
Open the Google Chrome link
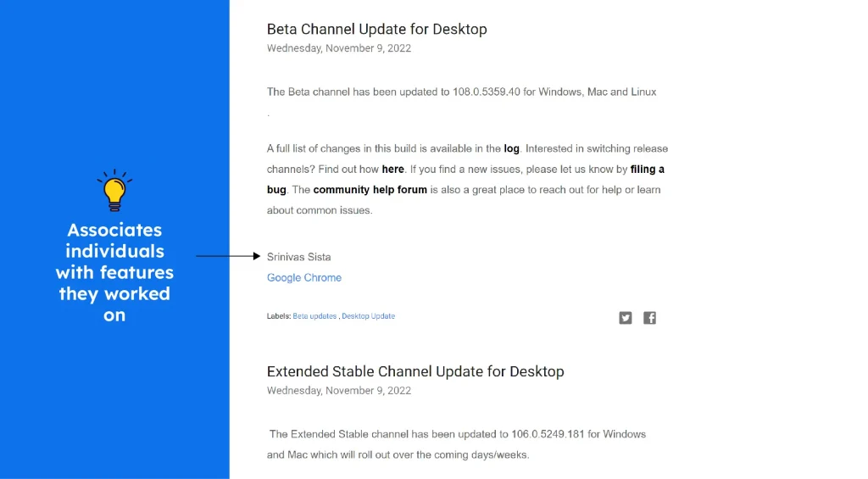click(x=304, y=277)
